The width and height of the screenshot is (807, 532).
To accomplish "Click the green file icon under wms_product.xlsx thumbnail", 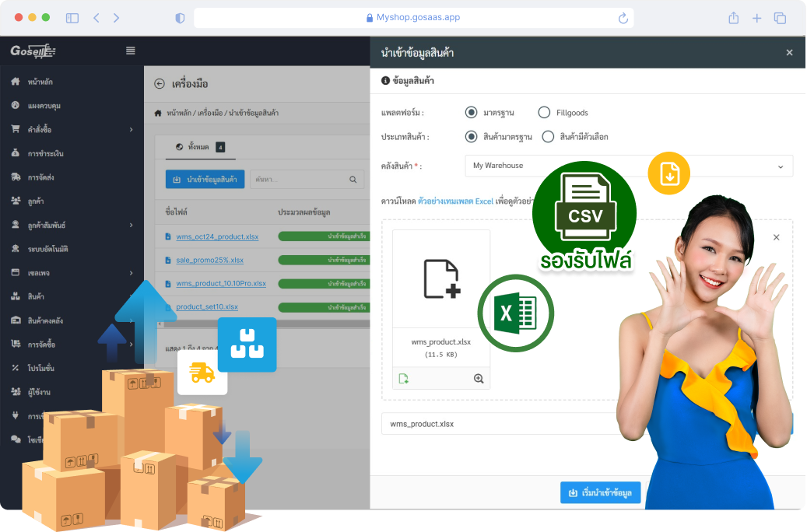I will tap(403, 379).
